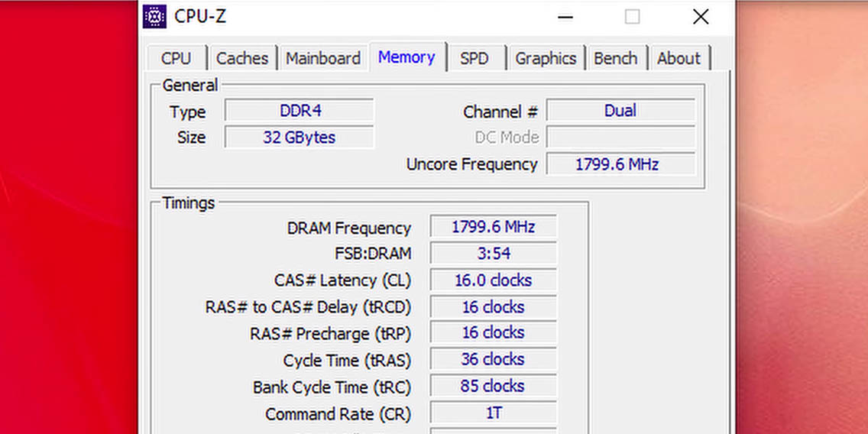Screen dimensions: 868x434
Task: Click the 'FSB:DRAM' label
Action: [373, 254]
